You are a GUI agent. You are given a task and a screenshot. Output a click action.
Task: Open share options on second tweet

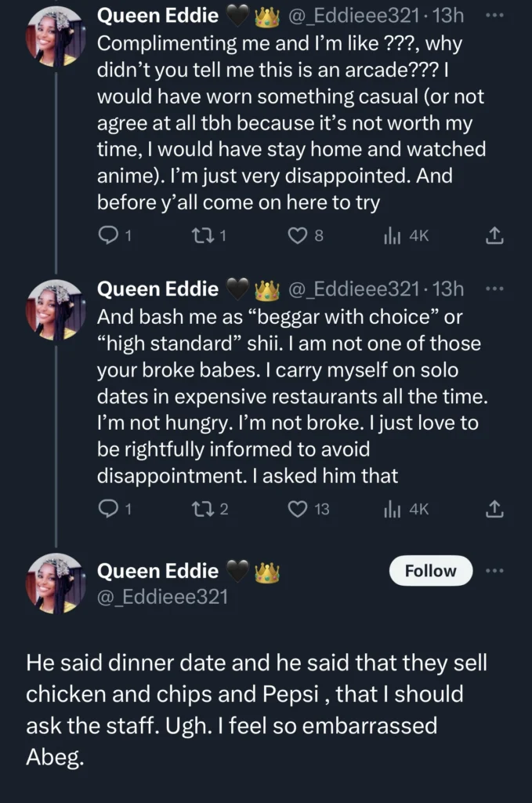point(494,508)
